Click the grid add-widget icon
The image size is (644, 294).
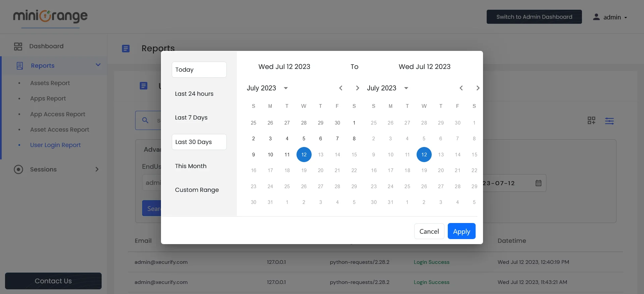click(591, 121)
